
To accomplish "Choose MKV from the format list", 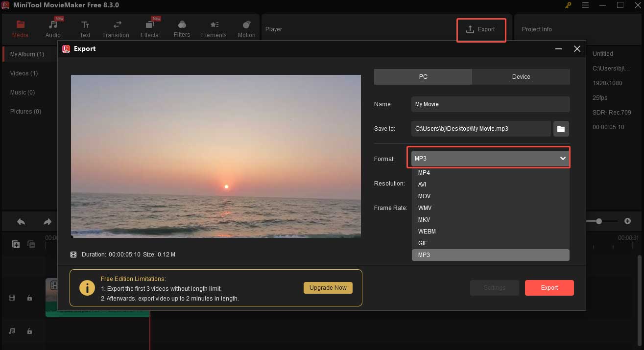I will (491, 220).
